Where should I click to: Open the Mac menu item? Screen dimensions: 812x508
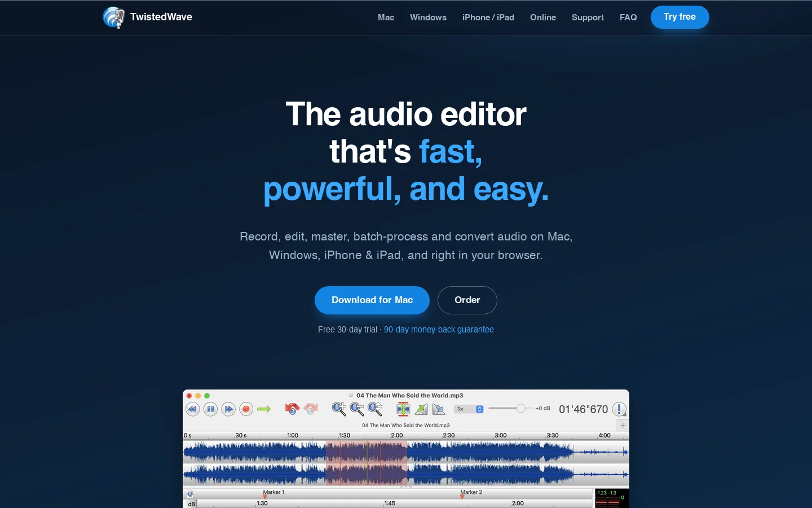click(386, 17)
